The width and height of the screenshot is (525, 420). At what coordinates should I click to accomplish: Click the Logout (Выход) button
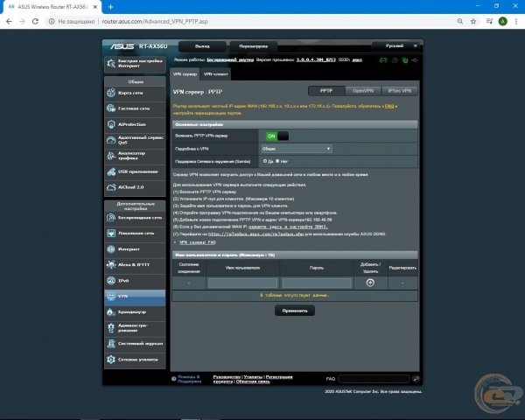[202, 46]
